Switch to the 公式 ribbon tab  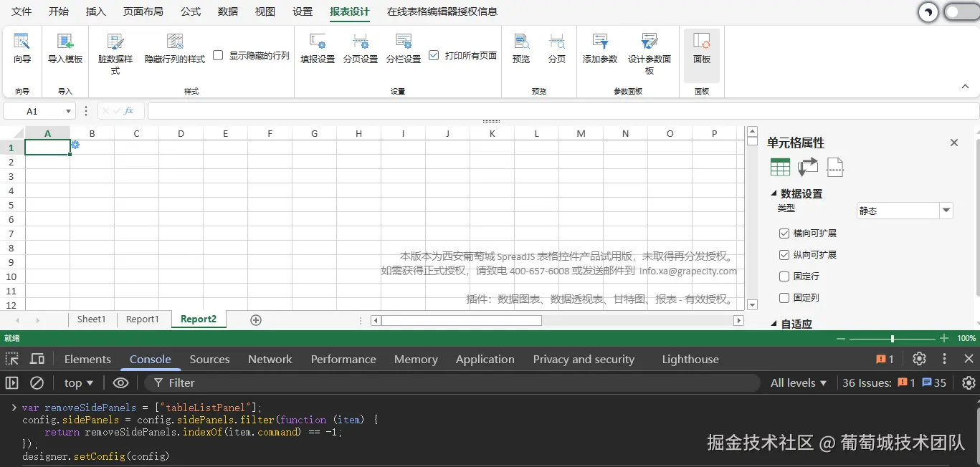pyautogui.click(x=191, y=11)
